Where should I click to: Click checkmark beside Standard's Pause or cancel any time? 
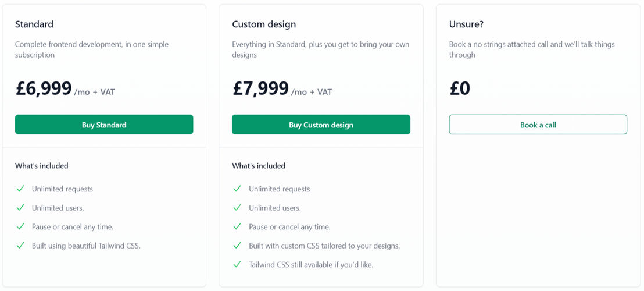20,226
